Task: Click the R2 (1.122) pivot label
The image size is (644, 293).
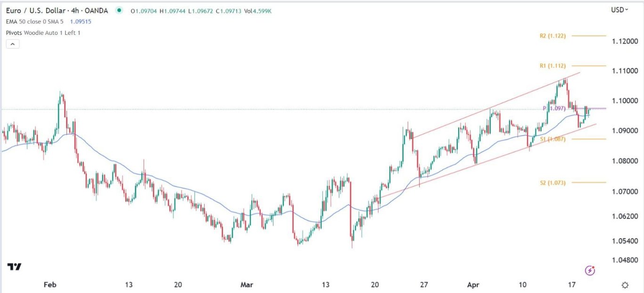Action: click(553, 36)
